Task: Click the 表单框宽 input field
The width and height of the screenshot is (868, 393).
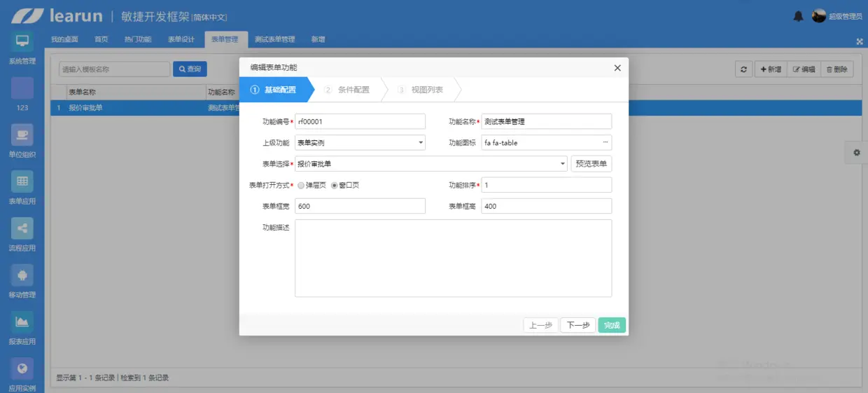Action: [360, 206]
